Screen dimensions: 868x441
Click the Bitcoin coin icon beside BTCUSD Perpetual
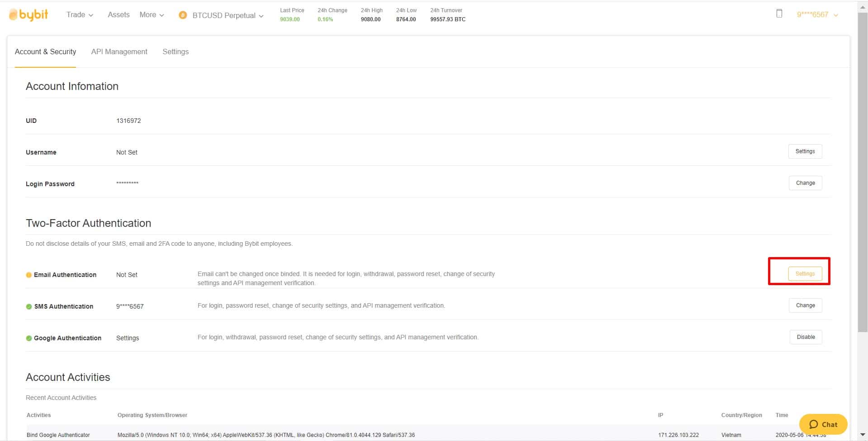pyautogui.click(x=183, y=15)
